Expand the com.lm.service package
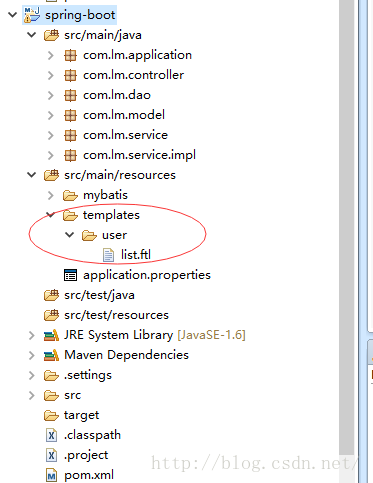Screen dimensions: 373x483 point(51,135)
